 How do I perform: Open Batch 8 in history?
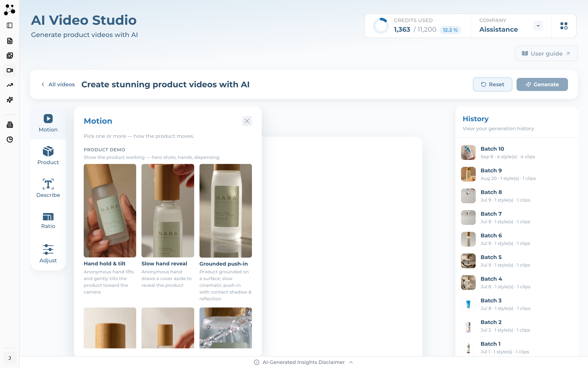coord(516,196)
